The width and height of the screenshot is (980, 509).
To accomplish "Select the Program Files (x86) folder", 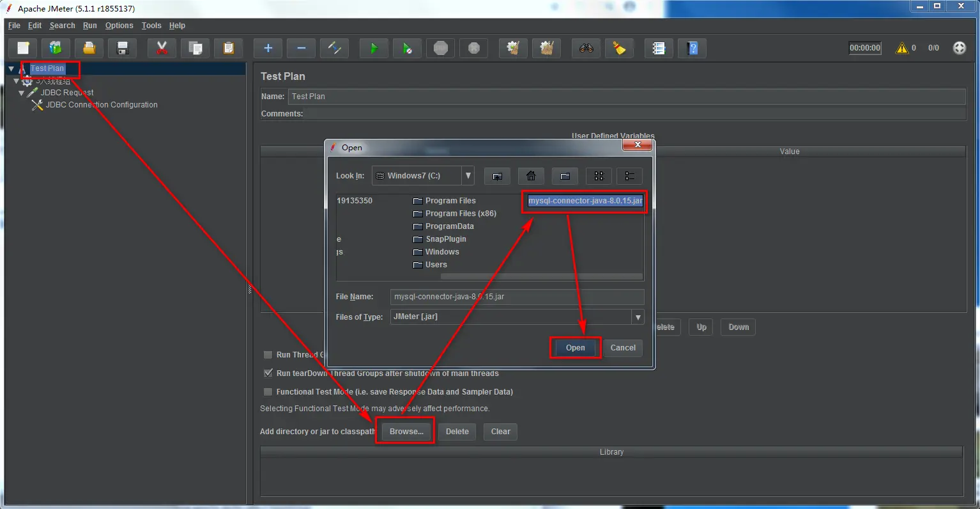I will [x=455, y=214].
